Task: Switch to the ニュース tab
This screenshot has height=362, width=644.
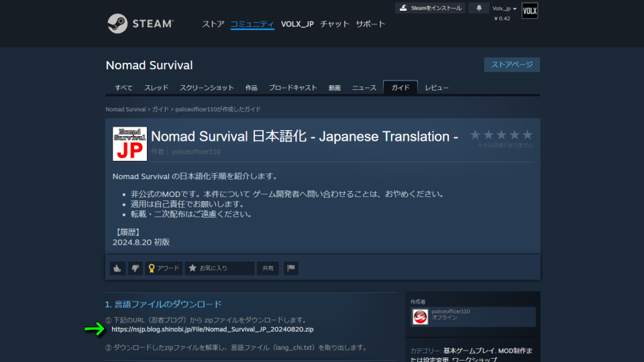Action: pyautogui.click(x=364, y=87)
